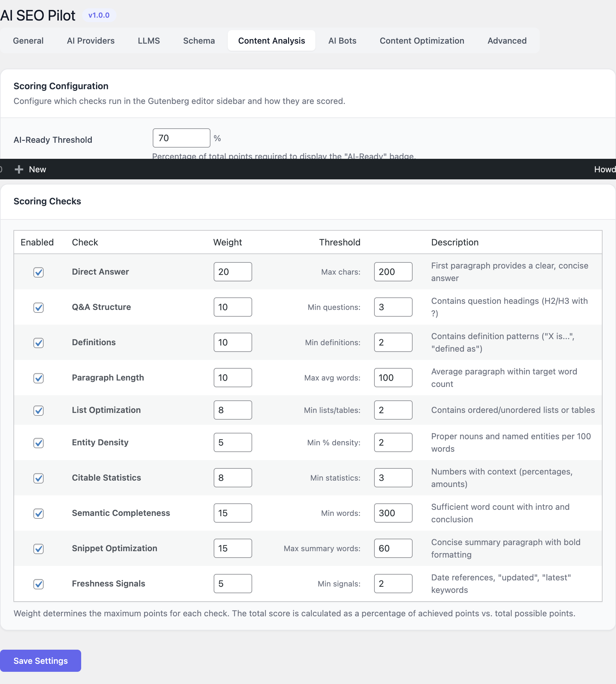Go to the AI Bots tab
The width and height of the screenshot is (616, 684).
click(342, 41)
